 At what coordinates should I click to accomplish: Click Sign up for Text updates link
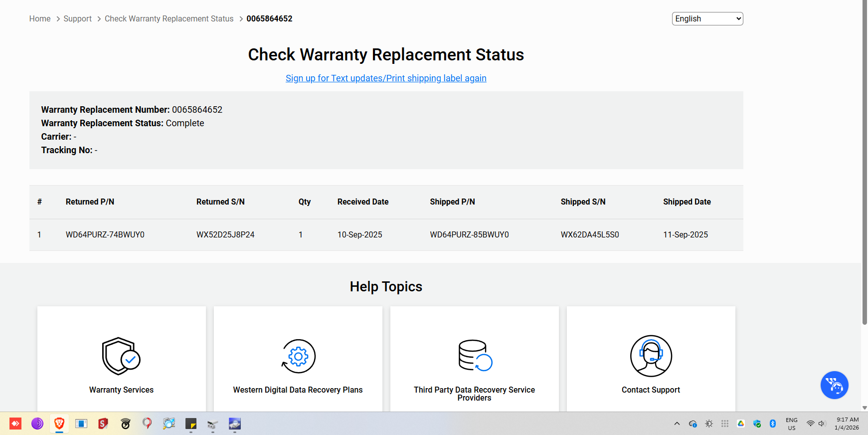pos(386,78)
